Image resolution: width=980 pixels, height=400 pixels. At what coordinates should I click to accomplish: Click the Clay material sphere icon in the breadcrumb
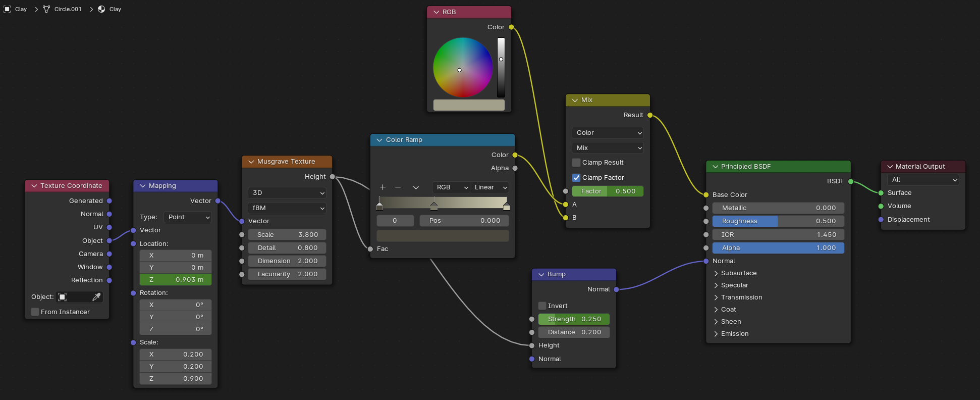click(101, 9)
